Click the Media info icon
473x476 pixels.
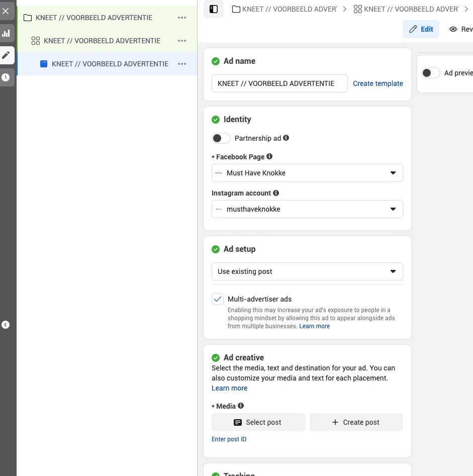point(241,406)
